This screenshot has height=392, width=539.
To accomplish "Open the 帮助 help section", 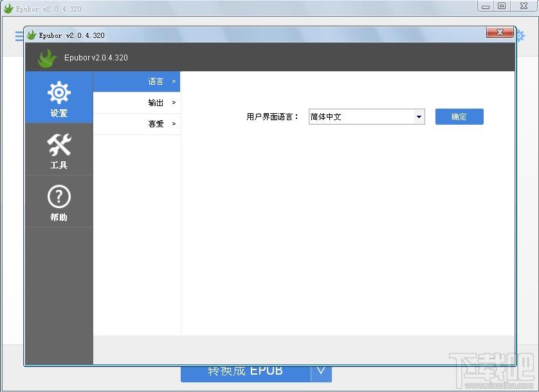I will click(x=59, y=202).
